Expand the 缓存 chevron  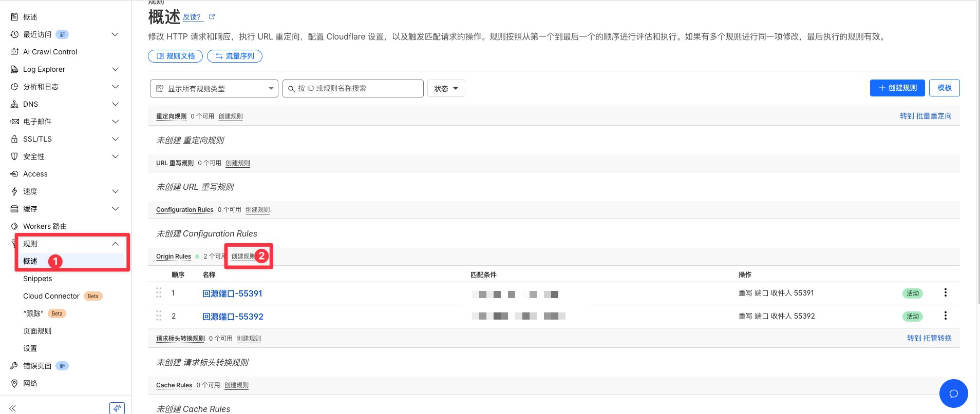(115, 209)
